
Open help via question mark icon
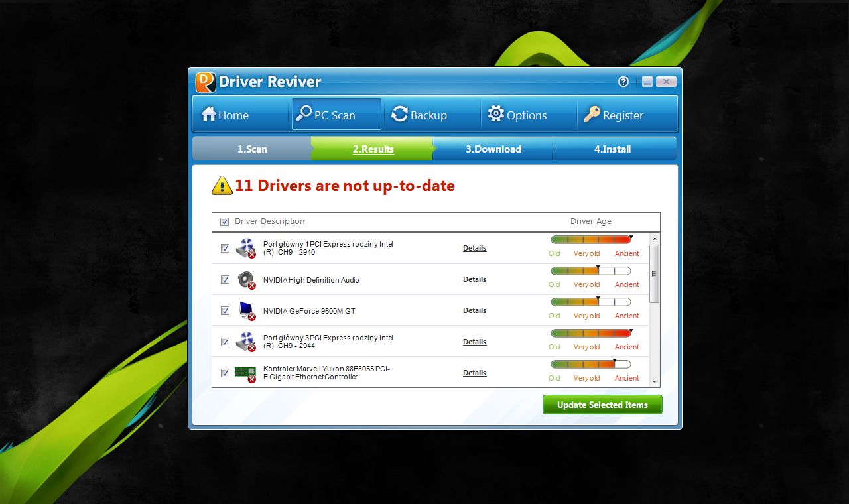623,82
